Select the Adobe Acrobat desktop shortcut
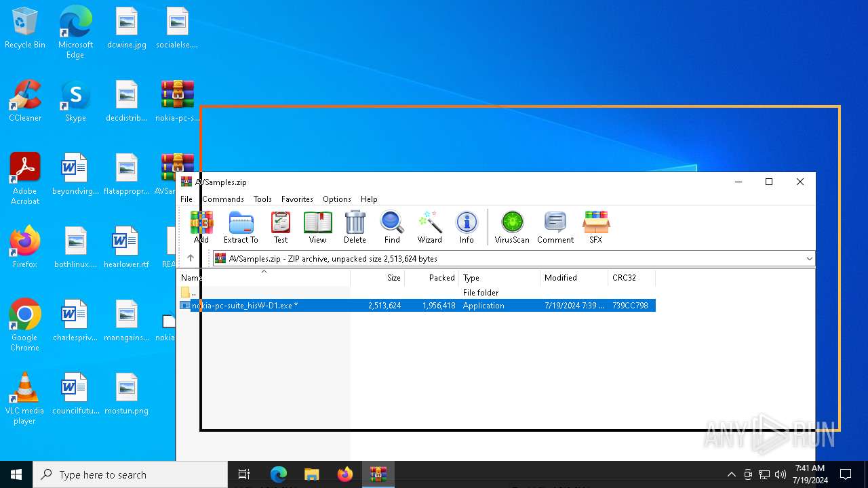The image size is (868, 488). 25,179
